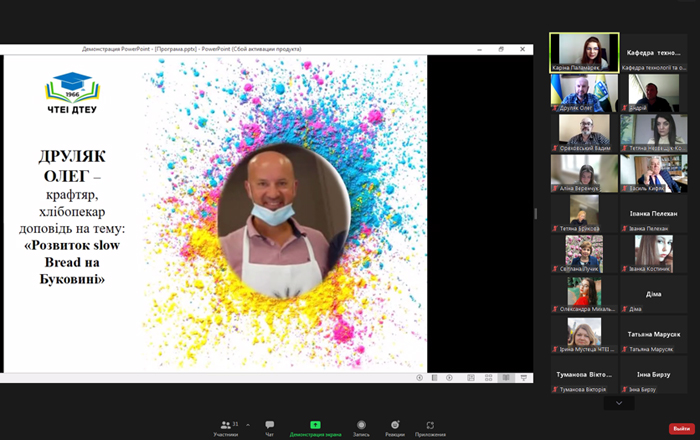The image size is (700, 440).
Task: Click the Выйти leave meeting button
Action: click(x=682, y=428)
